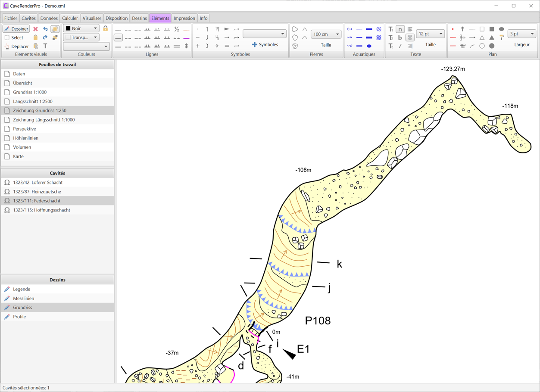Click the golden padlock icon in Couleurs
The image size is (540, 392).
[106, 28]
